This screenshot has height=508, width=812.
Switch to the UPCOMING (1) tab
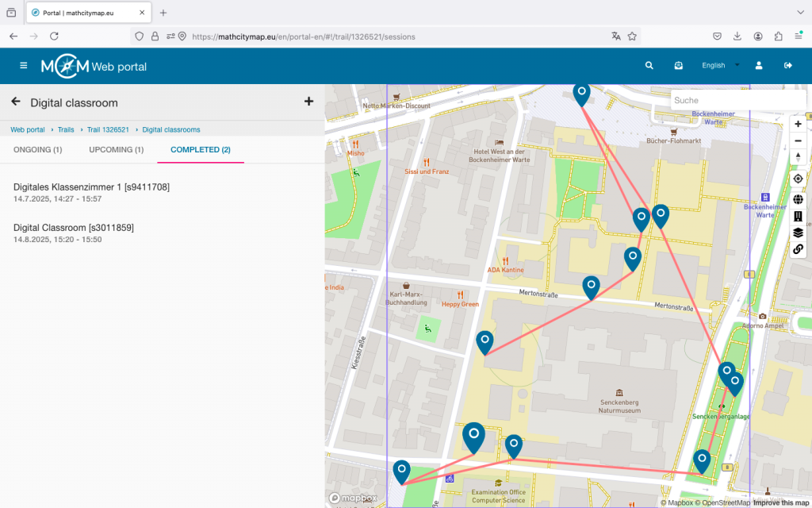click(117, 149)
